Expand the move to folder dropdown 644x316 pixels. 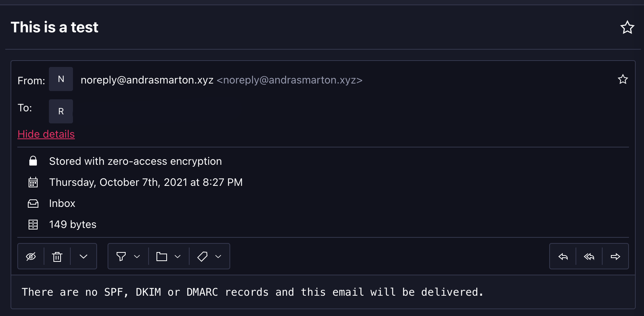point(178,257)
